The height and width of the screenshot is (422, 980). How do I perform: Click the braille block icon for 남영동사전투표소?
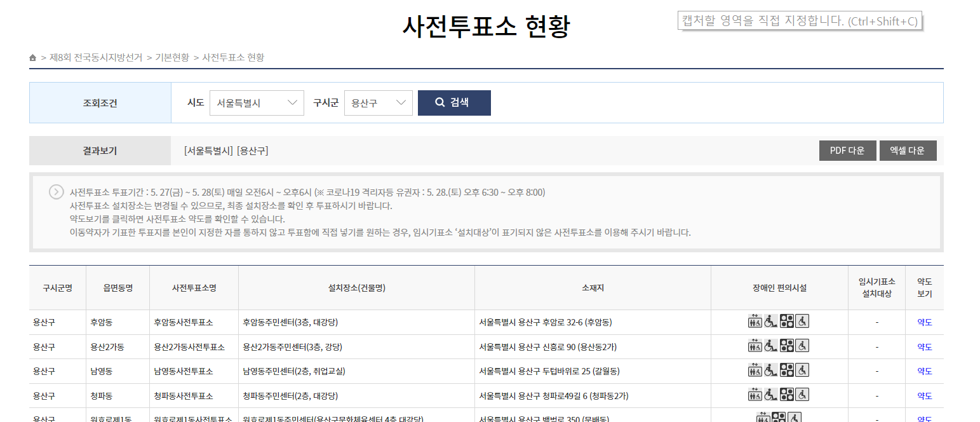787,370
